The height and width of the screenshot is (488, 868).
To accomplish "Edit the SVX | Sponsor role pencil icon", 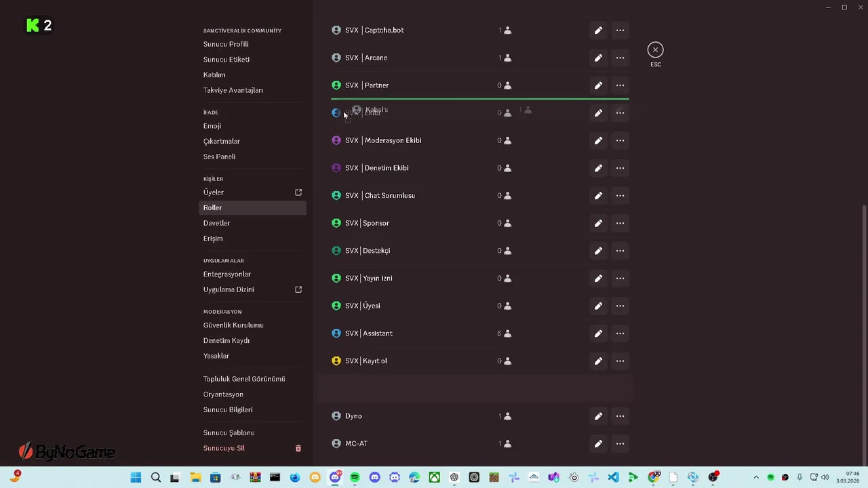I will [598, 223].
